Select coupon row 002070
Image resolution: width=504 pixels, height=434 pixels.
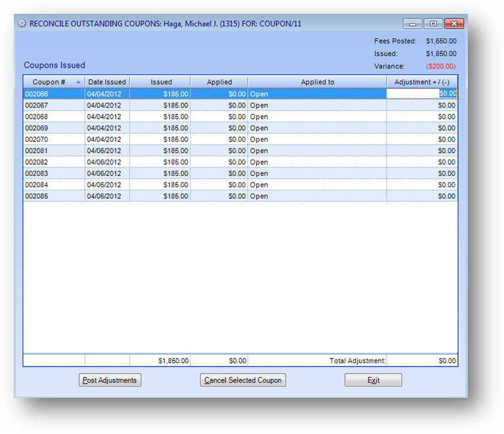tap(240, 139)
